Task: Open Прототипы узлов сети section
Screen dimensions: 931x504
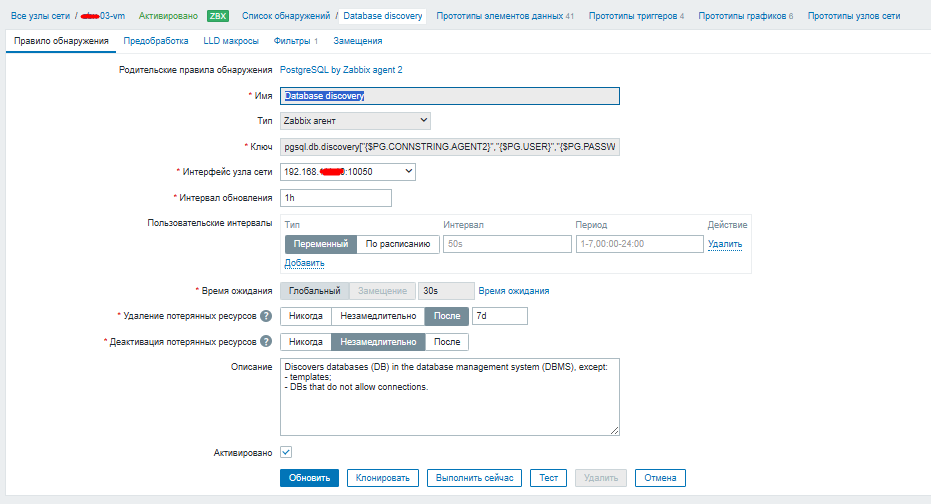Action: coord(854,16)
